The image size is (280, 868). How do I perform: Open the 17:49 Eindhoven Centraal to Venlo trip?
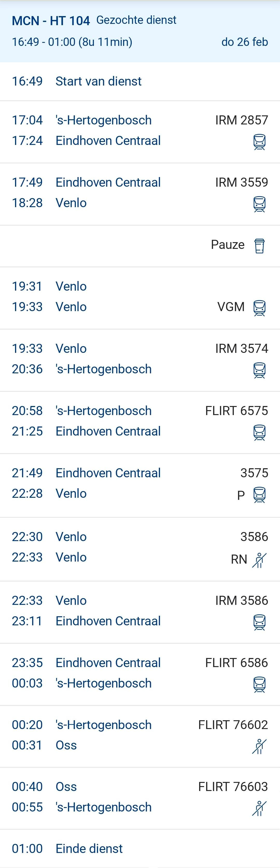pos(108,193)
